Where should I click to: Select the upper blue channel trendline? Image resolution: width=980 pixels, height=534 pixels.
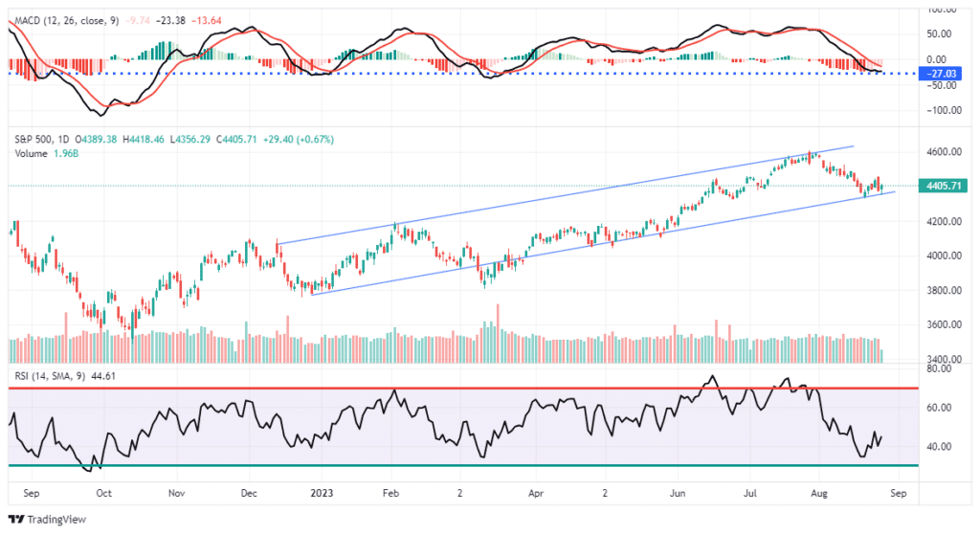click(x=566, y=195)
